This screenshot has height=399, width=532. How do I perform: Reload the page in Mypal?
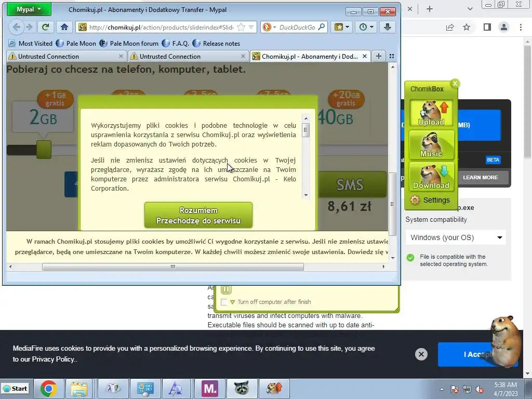click(45, 27)
